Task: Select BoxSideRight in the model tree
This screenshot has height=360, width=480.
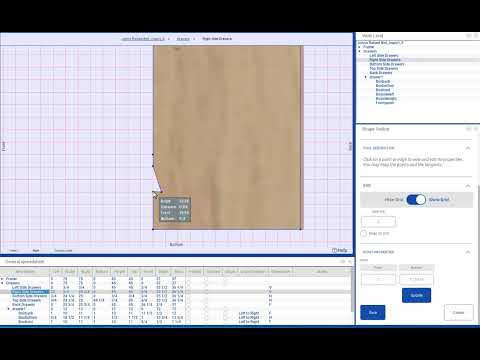Action: (386, 99)
